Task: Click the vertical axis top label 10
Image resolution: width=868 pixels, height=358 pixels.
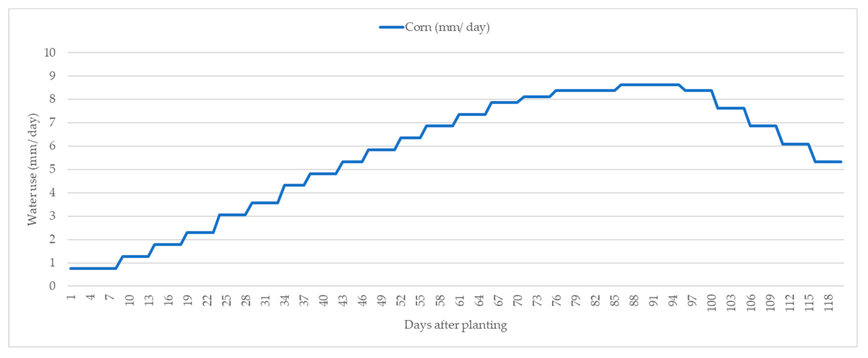Action: 49,53
